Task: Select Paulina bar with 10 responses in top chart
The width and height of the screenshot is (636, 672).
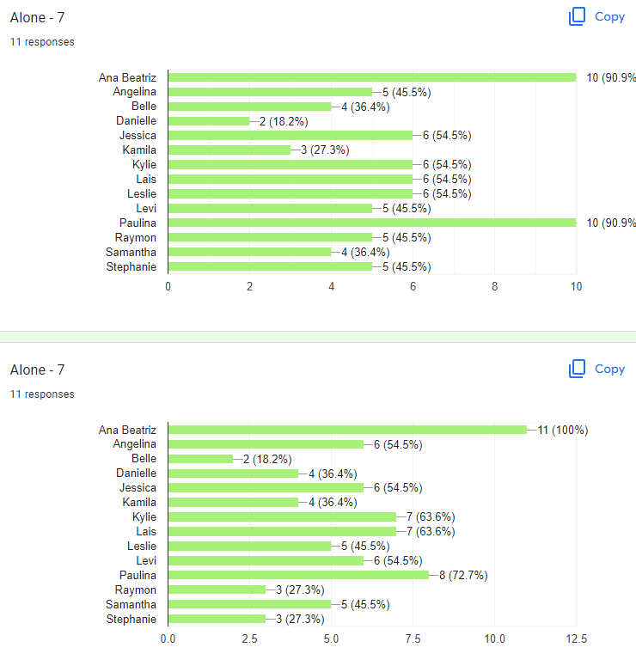Action: point(372,223)
